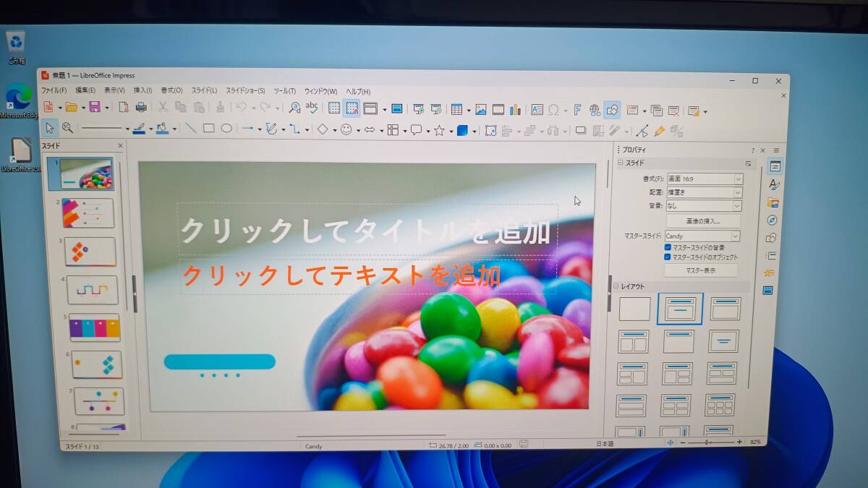Viewport: 868px width, 488px height.
Task: Uncheck the master slide objects checkbox
Action: [x=667, y=257]
